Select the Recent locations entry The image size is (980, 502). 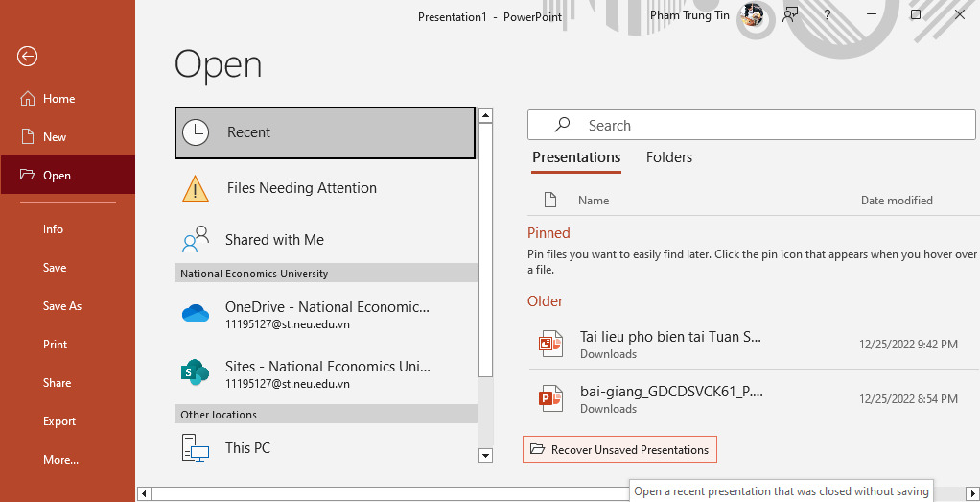pos(325,132)
